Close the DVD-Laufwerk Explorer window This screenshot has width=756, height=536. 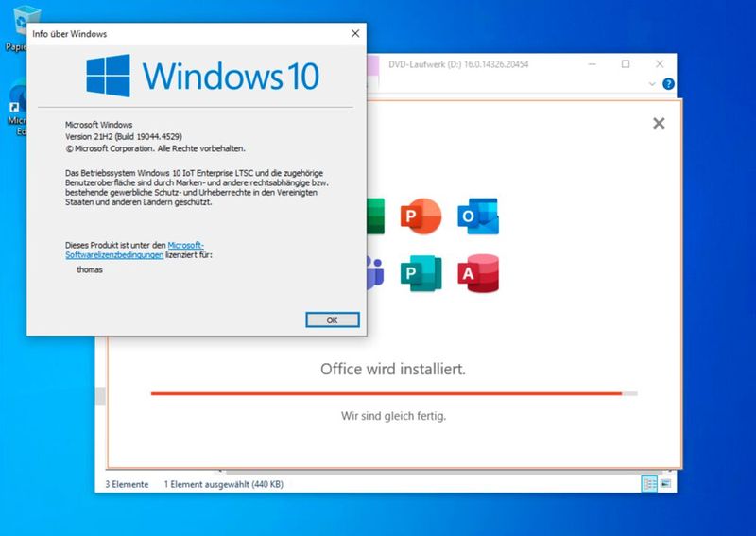tap(660, 63)
